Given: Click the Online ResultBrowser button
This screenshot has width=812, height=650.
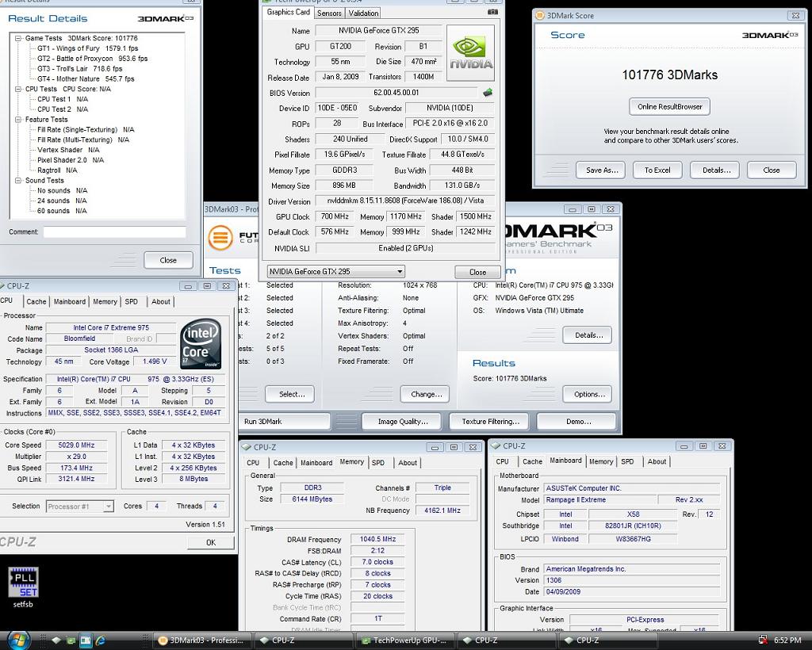Looking at the screenshot, I should 669,106.
